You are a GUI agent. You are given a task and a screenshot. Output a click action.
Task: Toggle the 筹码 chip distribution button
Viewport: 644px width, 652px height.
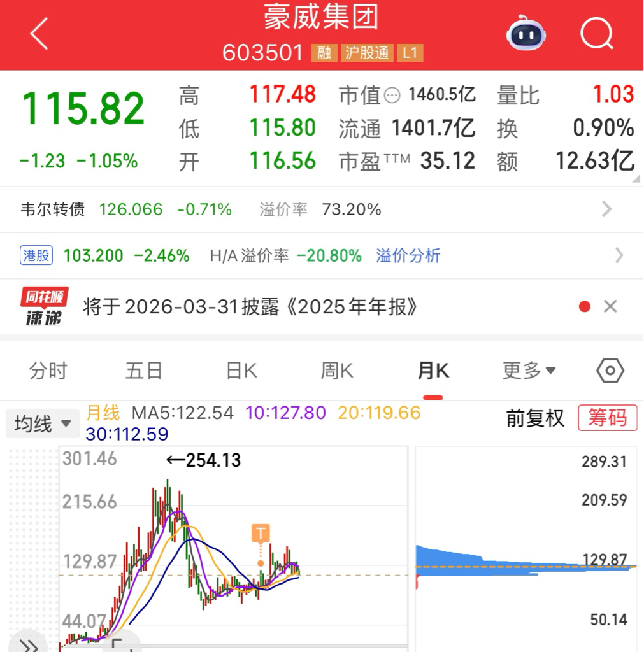(x=608, y=418)
